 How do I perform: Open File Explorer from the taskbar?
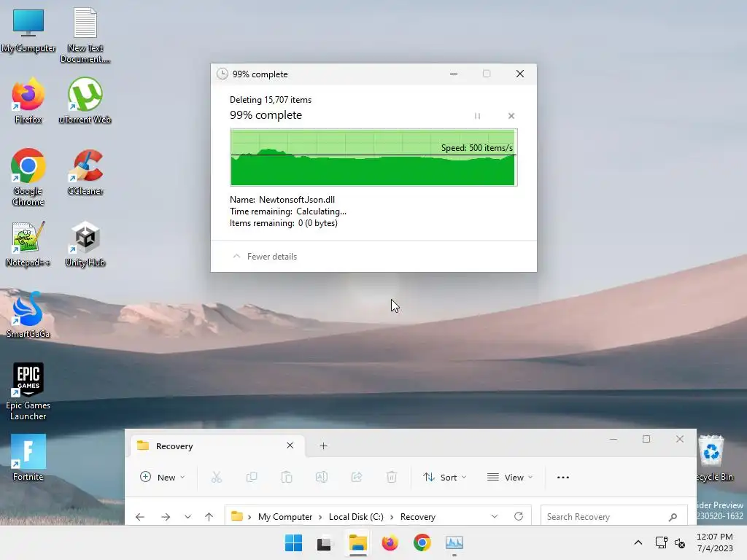pyautogui.click(x=357, y=542)
